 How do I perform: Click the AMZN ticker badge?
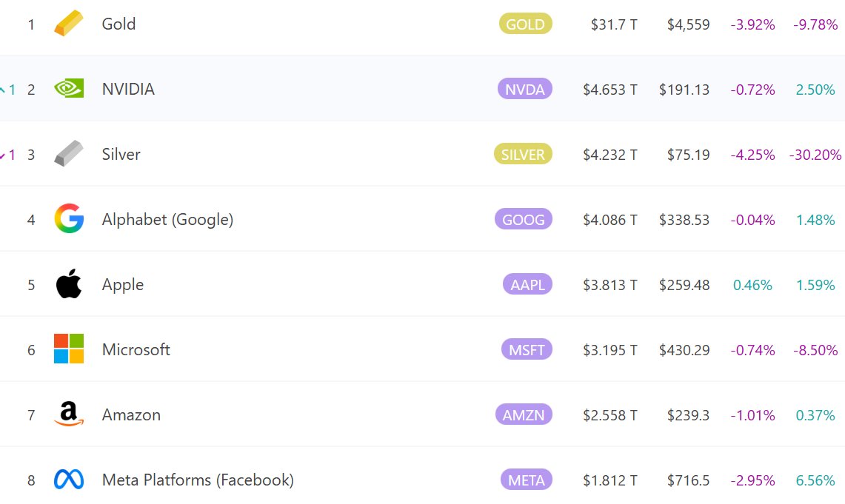click(524, 415)
